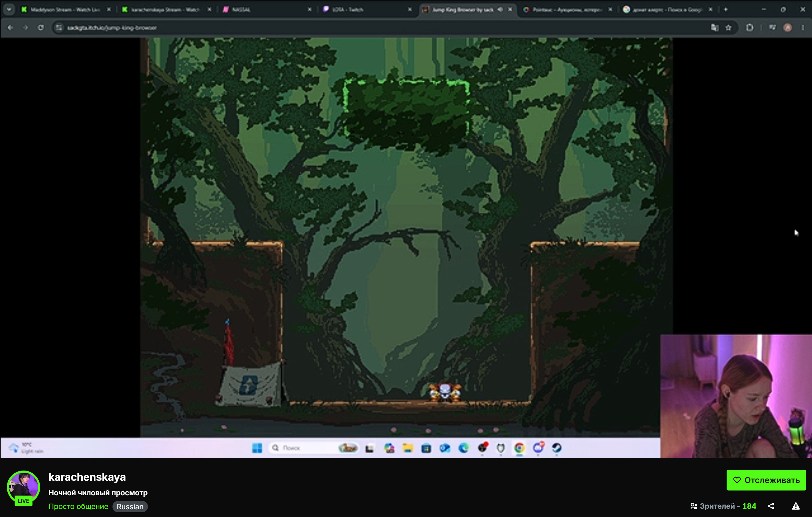Reload the current page

[41, 28]
